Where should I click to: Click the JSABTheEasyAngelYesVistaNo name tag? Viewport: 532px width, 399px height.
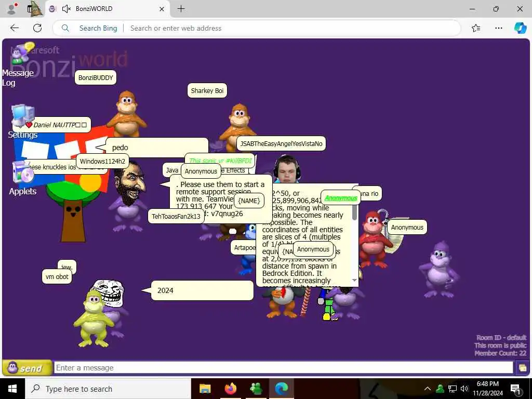point(281,143)
